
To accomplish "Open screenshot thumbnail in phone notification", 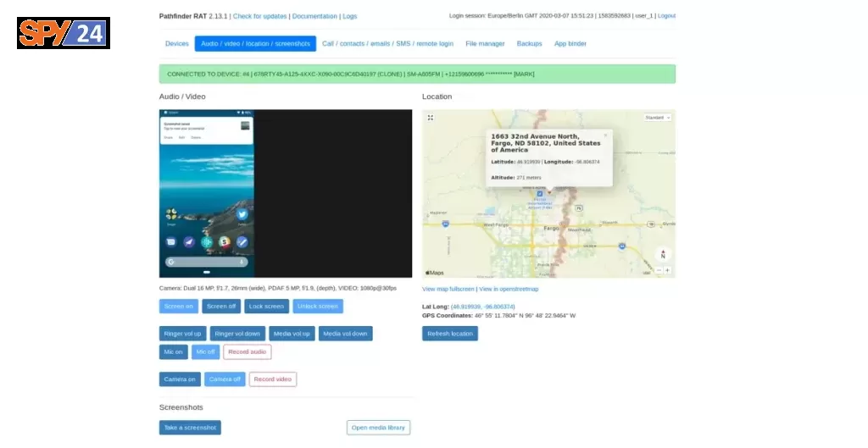I will [x=245, y=125].
